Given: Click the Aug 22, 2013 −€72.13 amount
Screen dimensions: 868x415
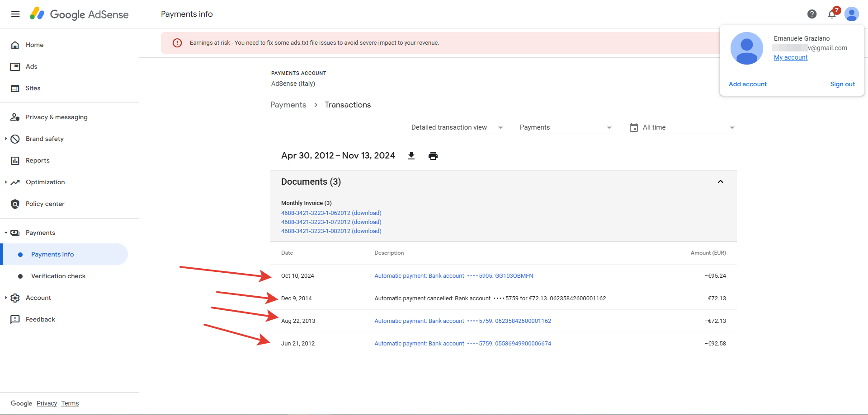Looking at the screenshot, I should pos(715,321).
